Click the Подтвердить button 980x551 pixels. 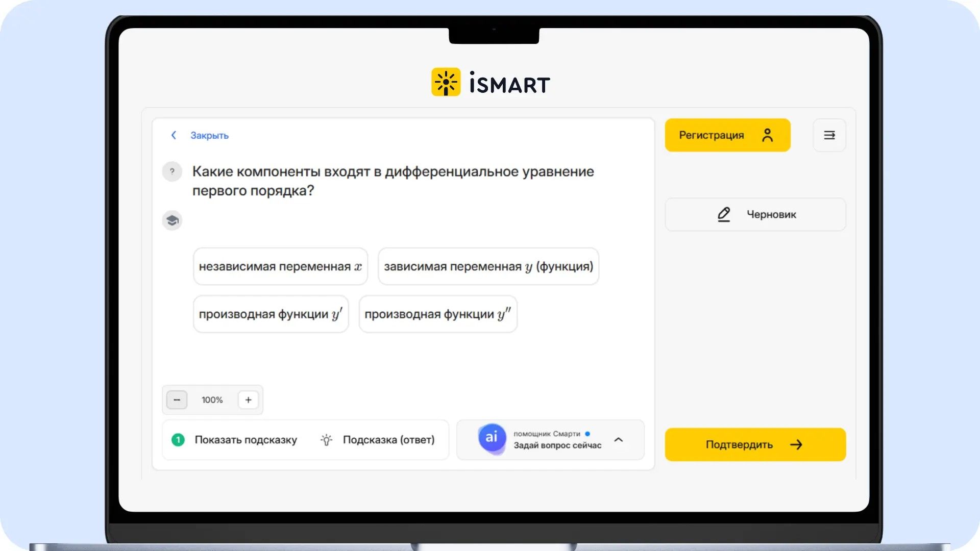pos(755,444)
